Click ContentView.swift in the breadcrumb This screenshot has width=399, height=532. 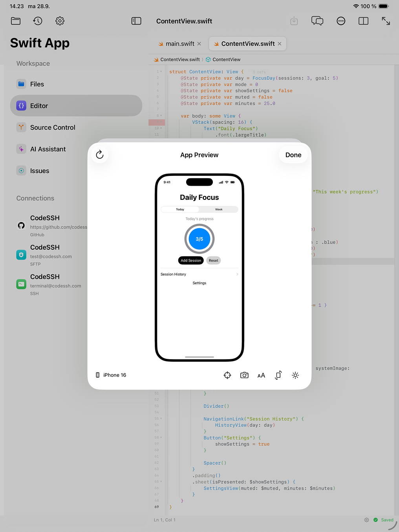(177, 60)
